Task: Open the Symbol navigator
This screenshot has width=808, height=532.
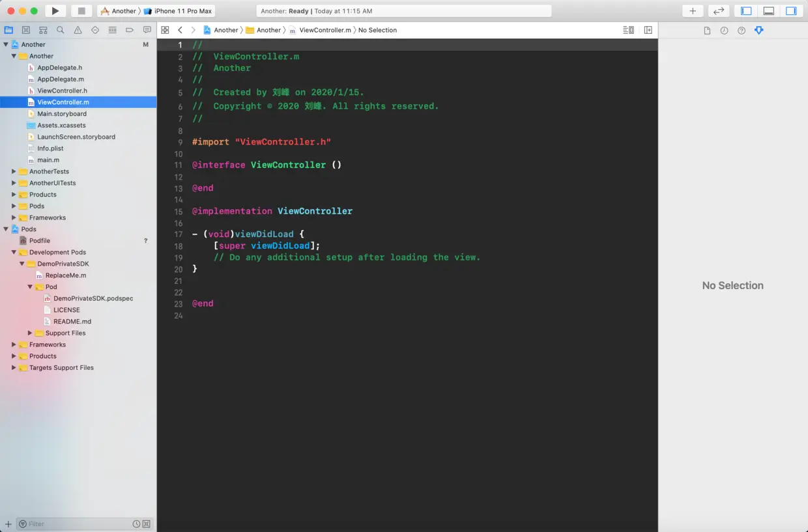Action: point(43,30)
